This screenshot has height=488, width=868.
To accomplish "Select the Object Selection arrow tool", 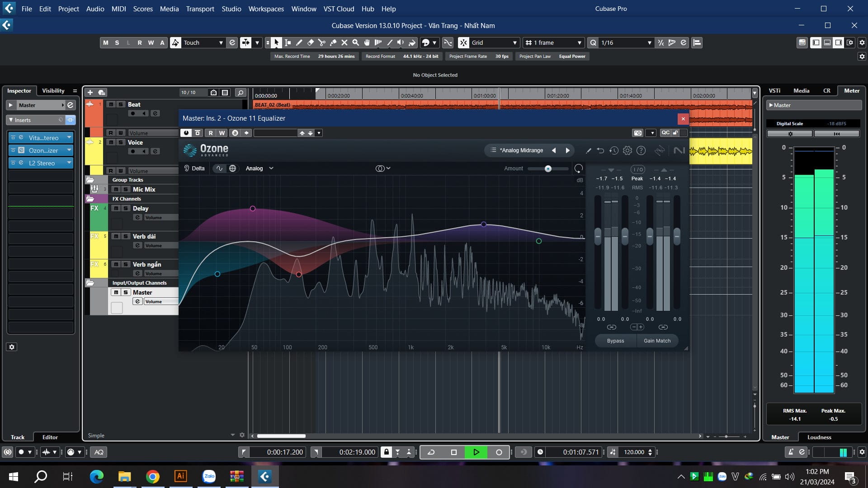I will coord(276,42).
